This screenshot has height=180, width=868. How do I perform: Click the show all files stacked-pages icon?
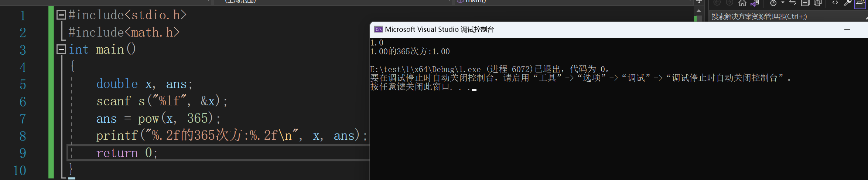818,3
